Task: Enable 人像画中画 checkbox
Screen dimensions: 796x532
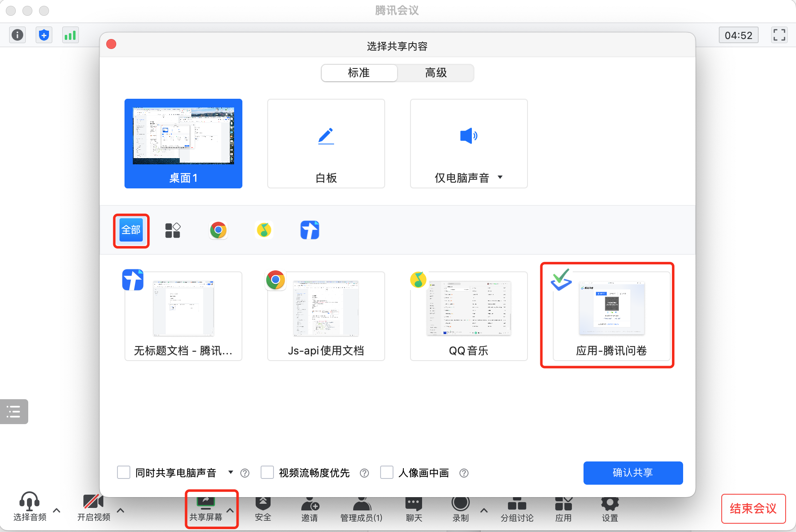Action: [387, 473]
